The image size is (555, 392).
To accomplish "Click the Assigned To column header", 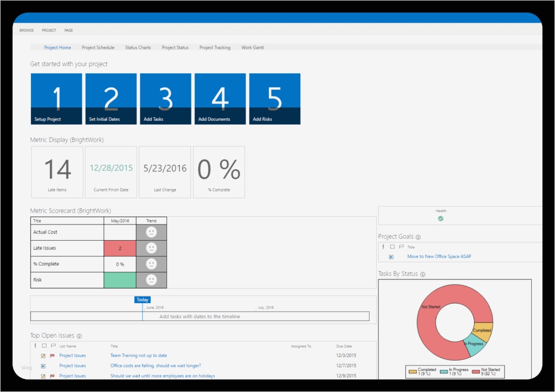I will point(301,346).
